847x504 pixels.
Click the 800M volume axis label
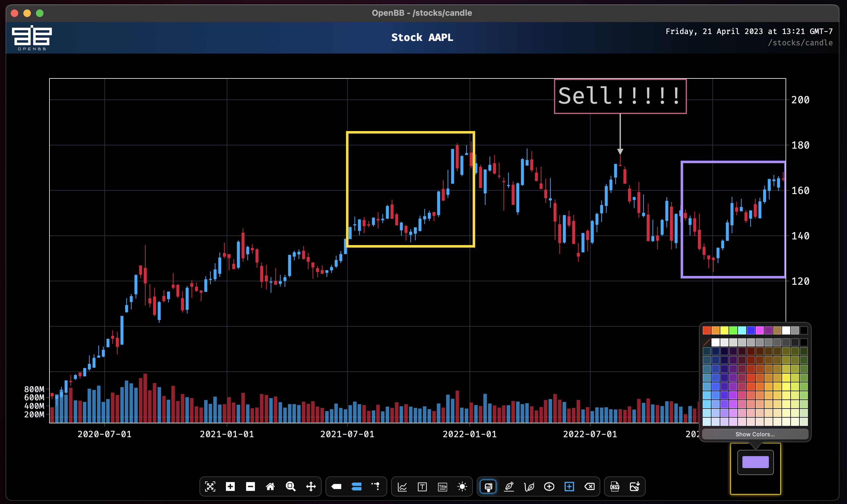point(34,389)
